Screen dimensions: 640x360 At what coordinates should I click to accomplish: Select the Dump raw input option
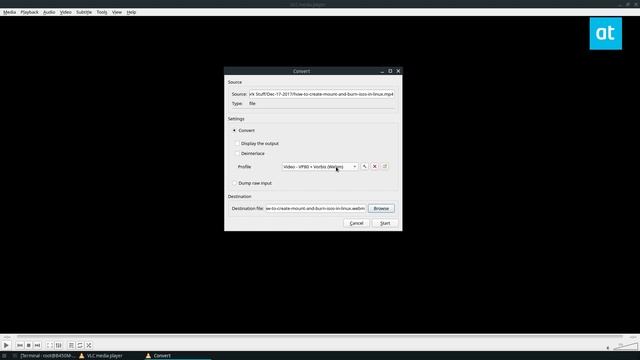pos(234,183)
